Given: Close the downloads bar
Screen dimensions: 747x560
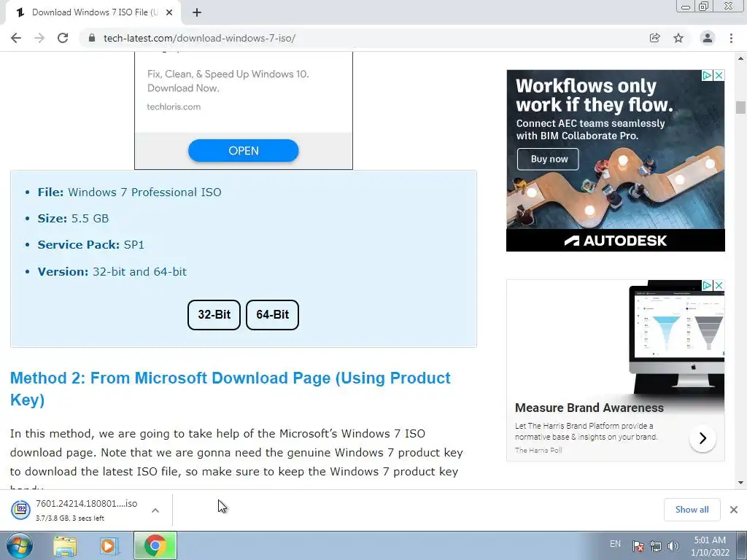Looking at the screenshot, I should [734, 510].
